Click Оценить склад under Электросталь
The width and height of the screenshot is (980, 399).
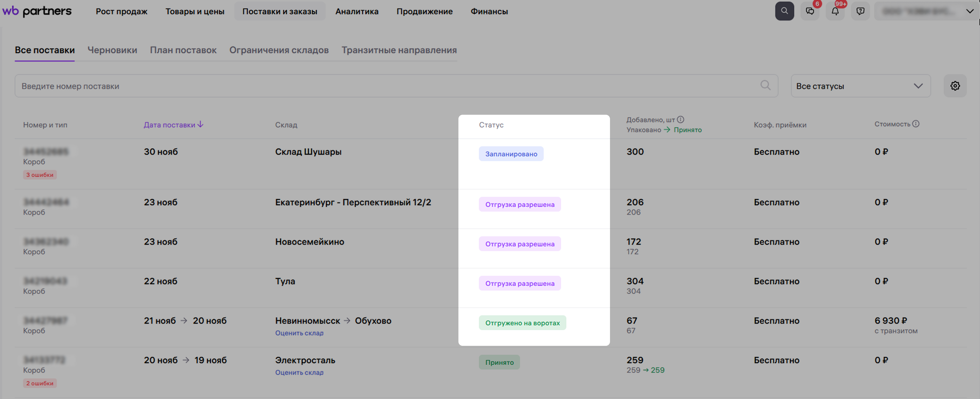pos(299,372)
